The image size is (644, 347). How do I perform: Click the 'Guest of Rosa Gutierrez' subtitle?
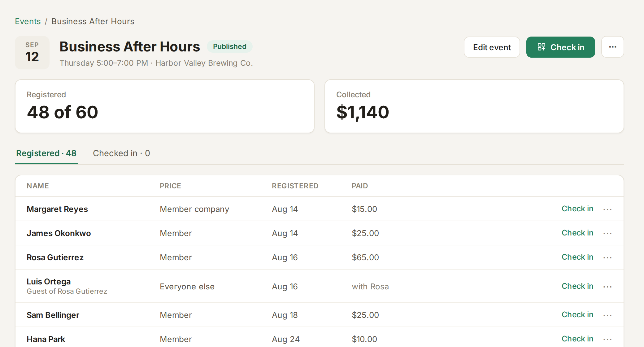click(67, 291)
